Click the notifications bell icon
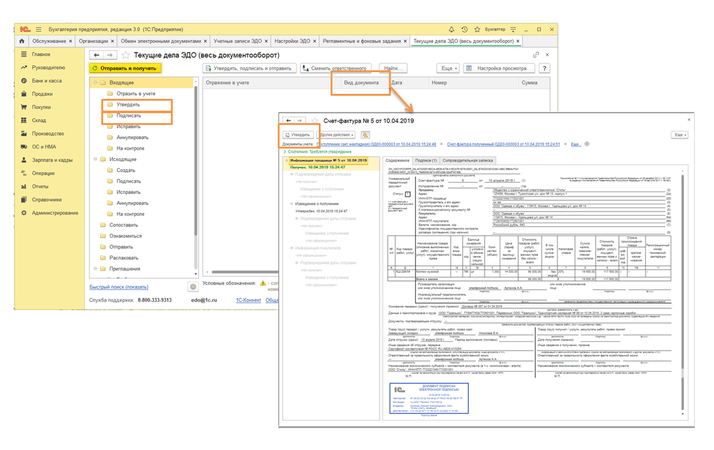The image size is (714, 450). tap(451, 29)
